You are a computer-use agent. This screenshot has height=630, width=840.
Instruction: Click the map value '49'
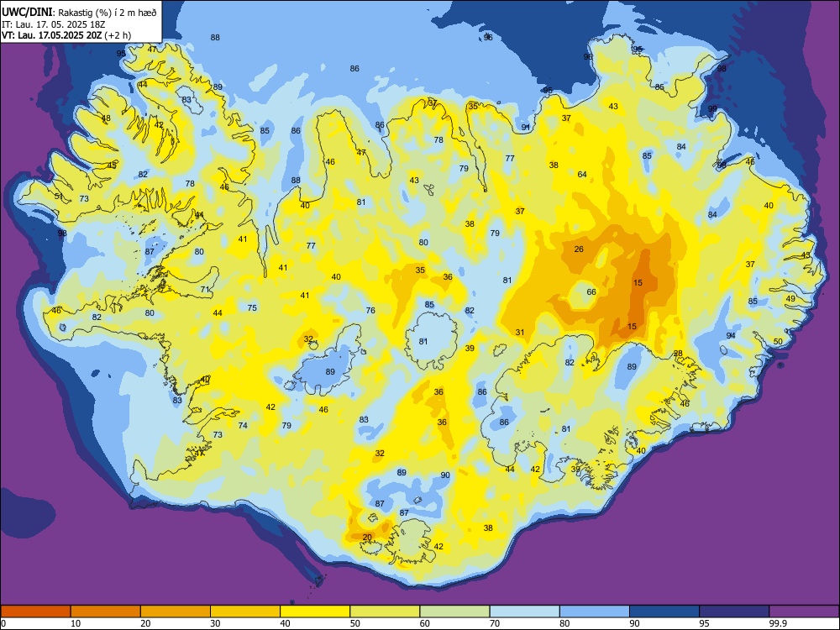790,298
